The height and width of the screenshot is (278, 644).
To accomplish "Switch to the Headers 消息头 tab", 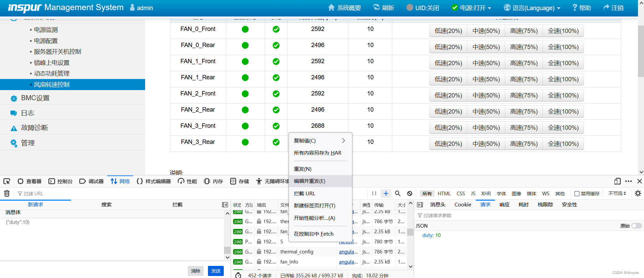I will tap(438, 205).
